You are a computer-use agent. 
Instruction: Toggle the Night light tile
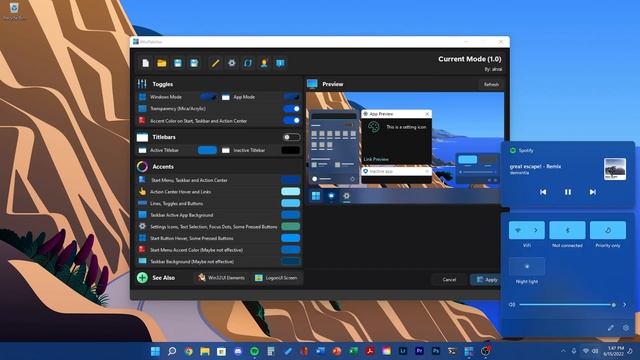coord(527,266)
